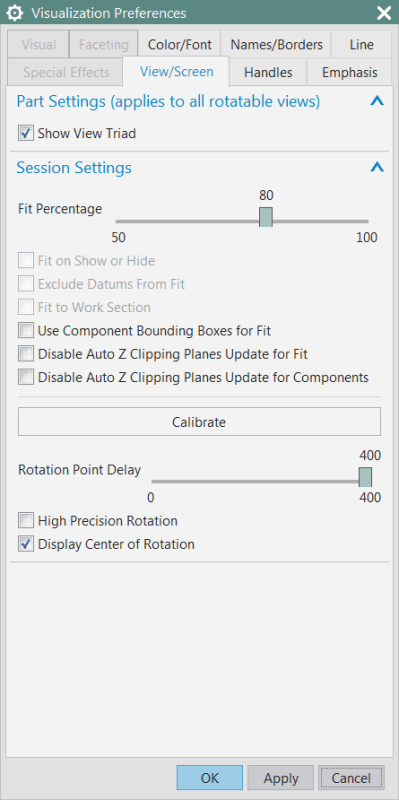The height and width of the screenshot is (800, 399).
Task: Uncheck Show View Triad
Action: click(x=26, y=134)
